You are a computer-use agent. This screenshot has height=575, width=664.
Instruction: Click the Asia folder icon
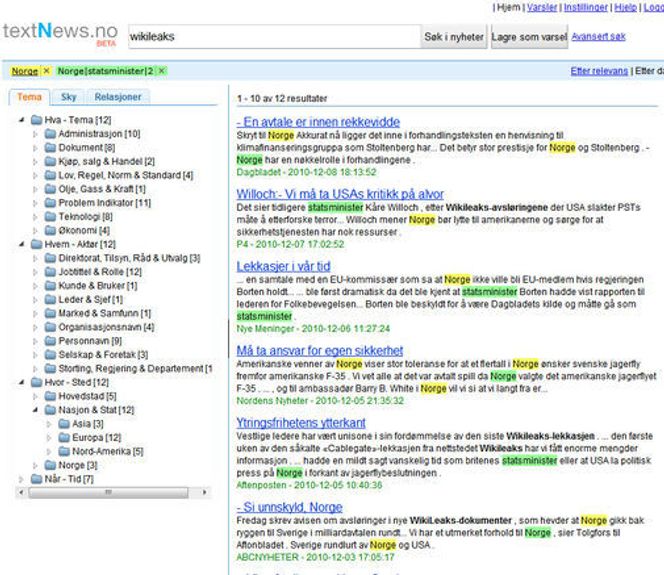(x=64, y=423)
